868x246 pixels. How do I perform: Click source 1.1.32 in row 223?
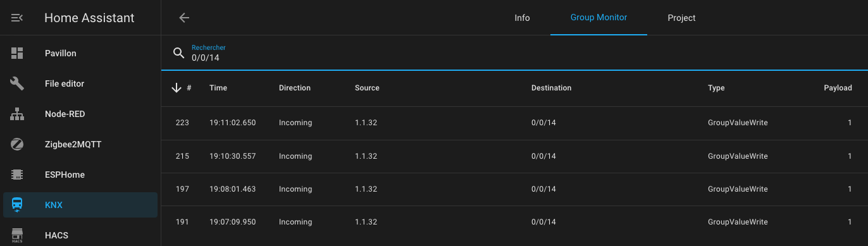coord(366,123)
